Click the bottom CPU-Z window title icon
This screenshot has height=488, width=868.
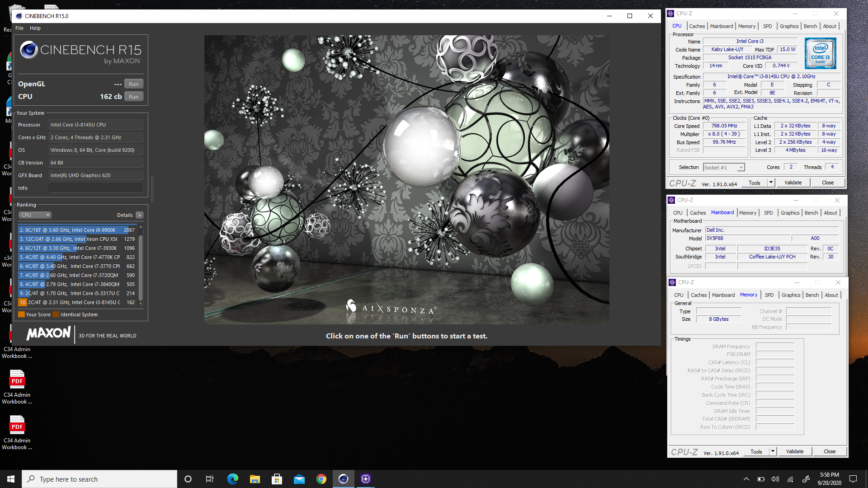pos(672,282)
